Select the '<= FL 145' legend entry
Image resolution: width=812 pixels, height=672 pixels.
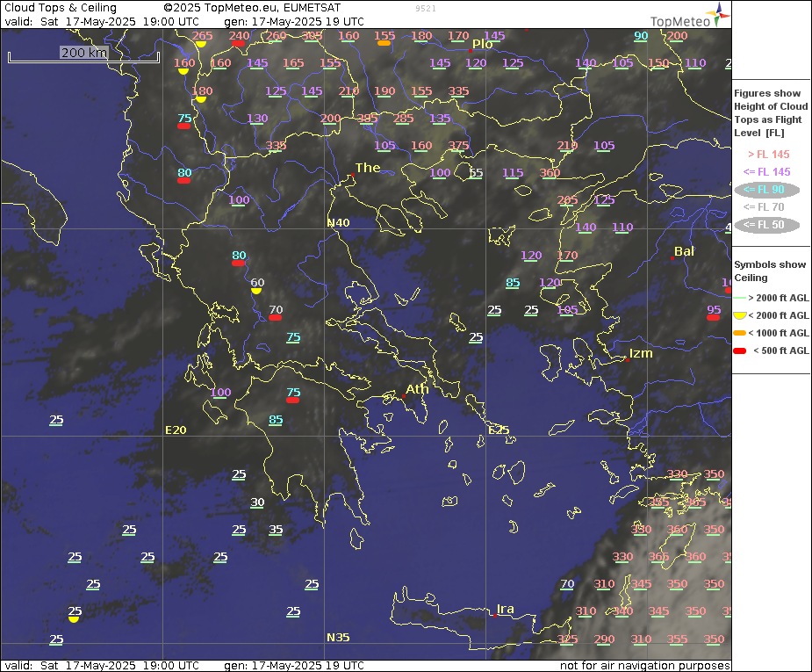click(766, 172)
